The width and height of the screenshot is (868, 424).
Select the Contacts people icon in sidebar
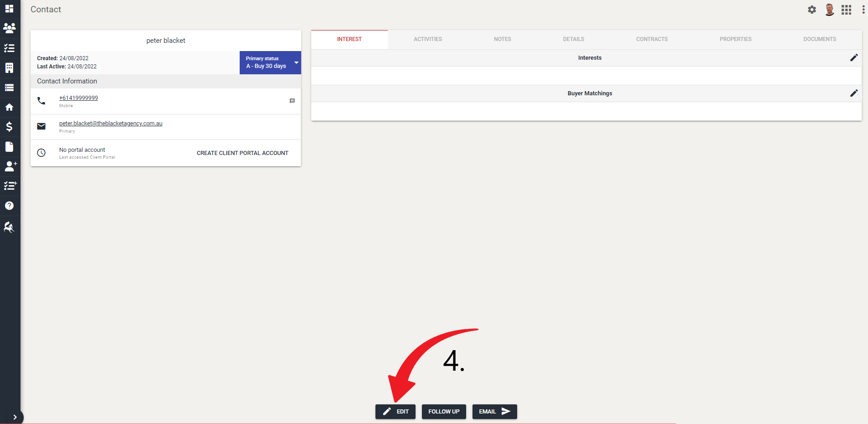(x=9, y=28)
